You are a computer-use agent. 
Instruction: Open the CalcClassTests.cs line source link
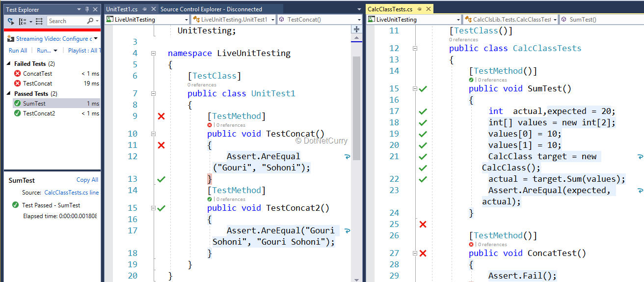[72, 193]
